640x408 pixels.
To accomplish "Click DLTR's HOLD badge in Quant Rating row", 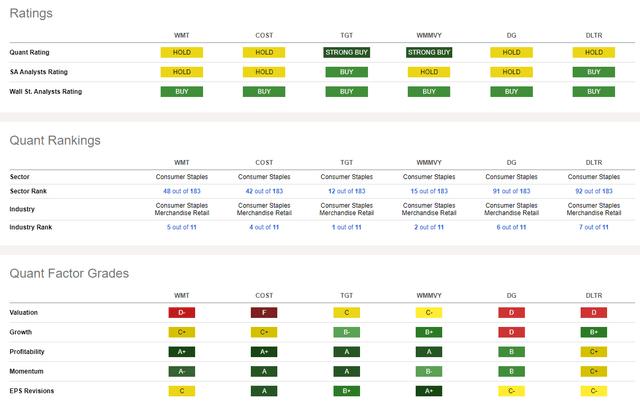I will point(594,52).
